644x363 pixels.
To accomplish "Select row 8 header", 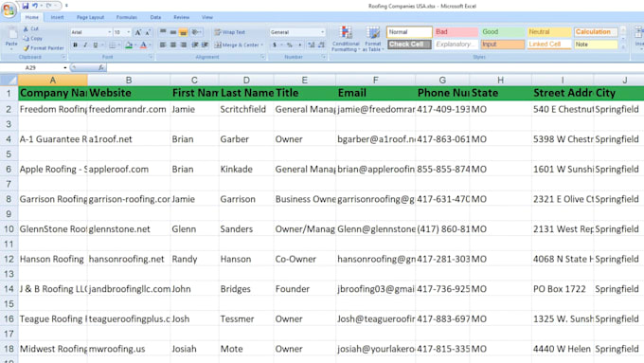I will 9,199.
